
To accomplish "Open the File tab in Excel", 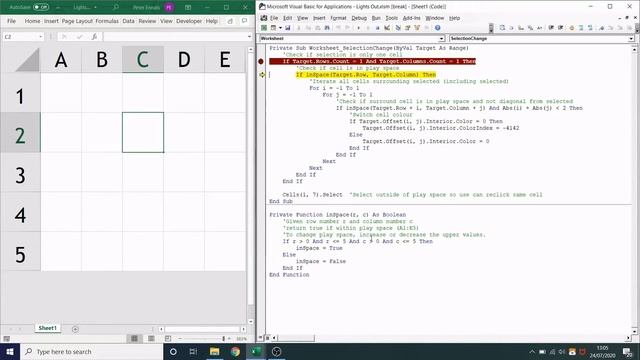I will tap(11, 21).
